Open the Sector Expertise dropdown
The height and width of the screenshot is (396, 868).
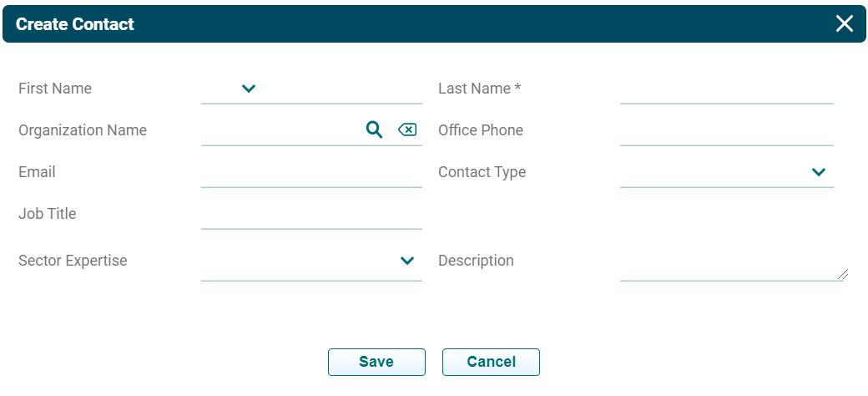click(407, 261)
